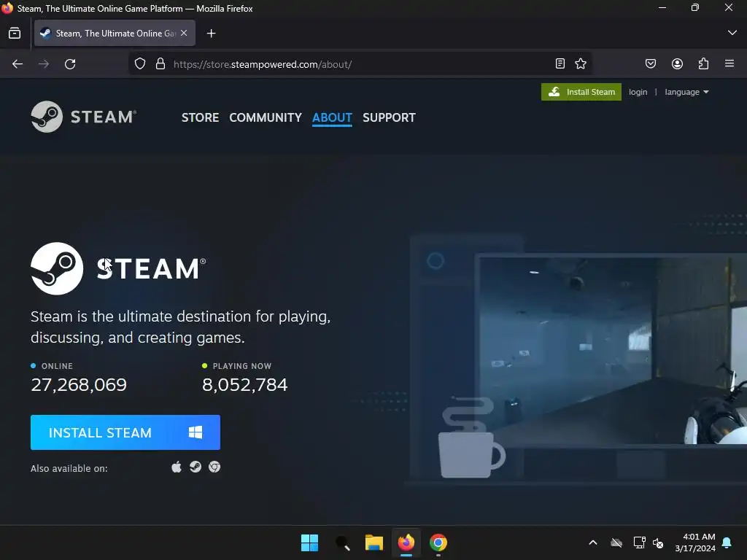Open Google Chrome from the taskbar
The height and width of the screenshot is (560, 747).
(438, 542)
